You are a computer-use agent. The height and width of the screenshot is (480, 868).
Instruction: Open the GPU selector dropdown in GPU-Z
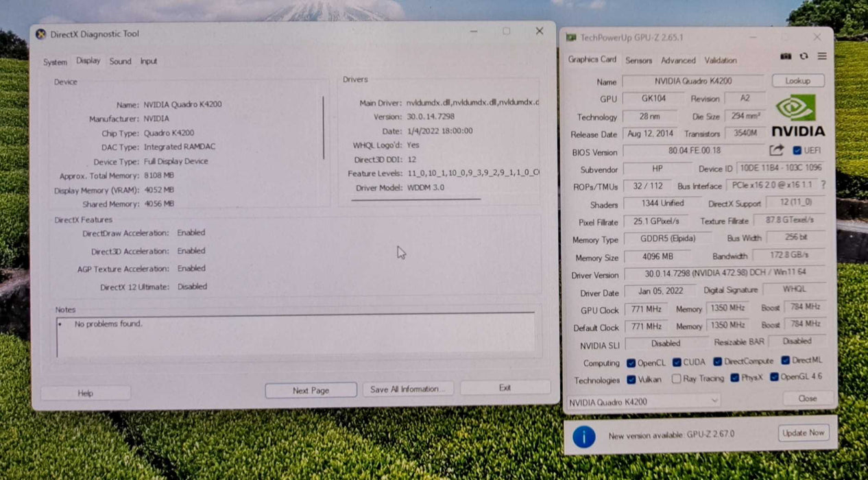coord(643,401)
